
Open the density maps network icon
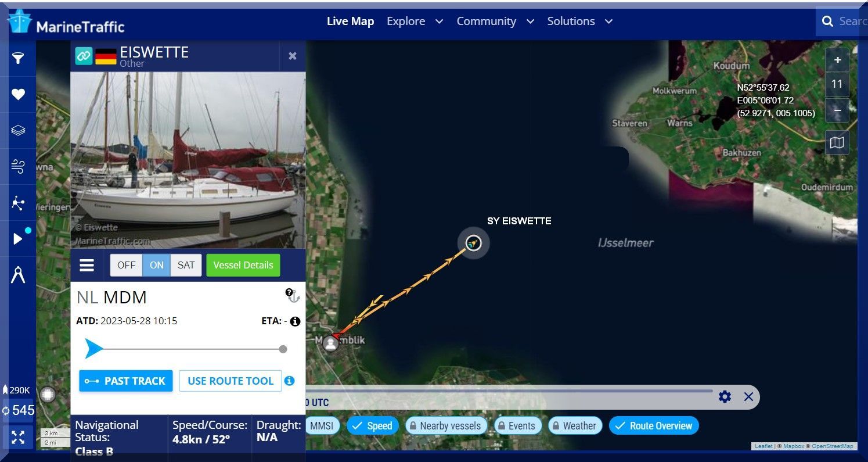(x=18, y=203)
